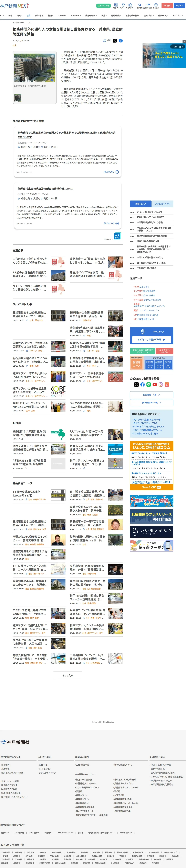Open いいモノがたり banner
This screenshot has width=186, height=868.
[152, 531]
